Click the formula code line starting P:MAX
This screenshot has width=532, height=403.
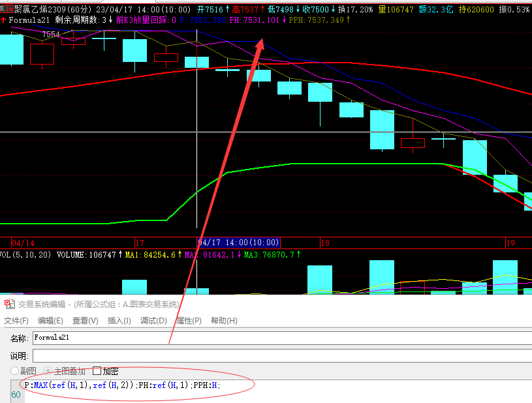pos(123,385)
